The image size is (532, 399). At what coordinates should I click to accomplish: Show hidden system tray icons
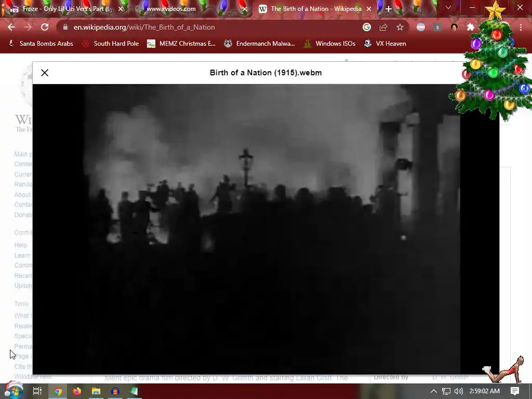point(433,391)
